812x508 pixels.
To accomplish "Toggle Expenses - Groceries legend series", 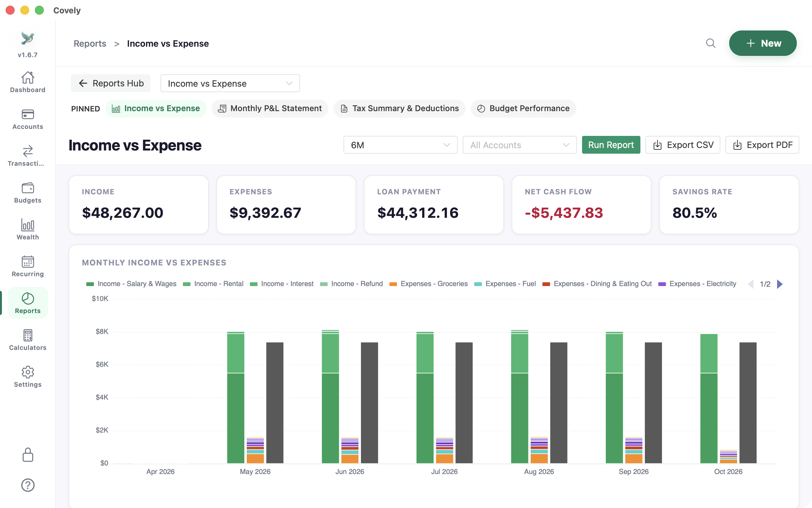I will [x=429, y=284].
